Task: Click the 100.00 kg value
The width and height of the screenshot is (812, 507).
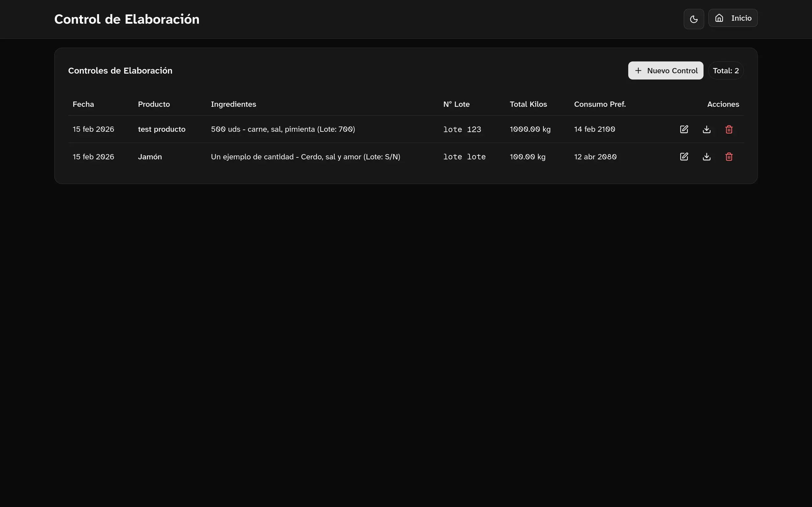Action: (528, 157)
